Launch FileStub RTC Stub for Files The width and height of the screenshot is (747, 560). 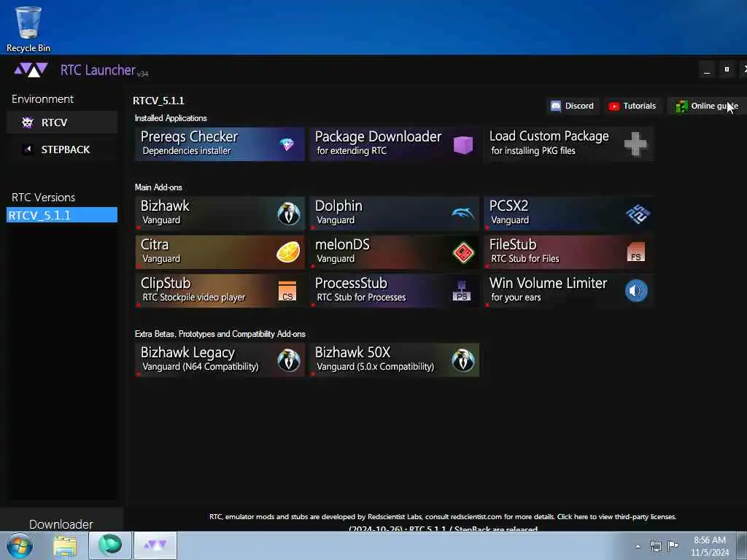coord(569,252)
